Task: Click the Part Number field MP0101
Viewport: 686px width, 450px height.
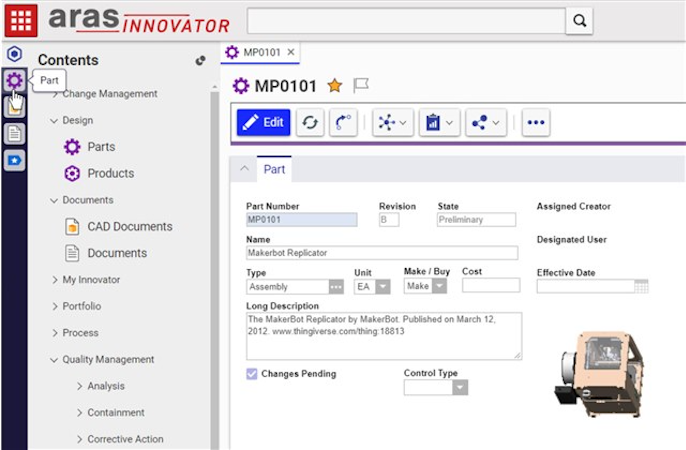Action: pyautogui.click(x=301, y=220)
